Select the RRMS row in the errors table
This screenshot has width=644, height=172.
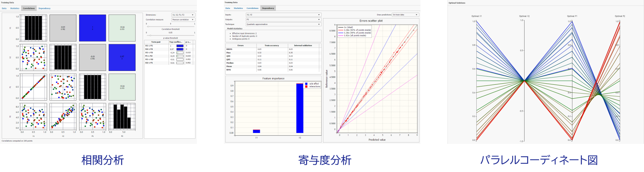pos(229,49)
